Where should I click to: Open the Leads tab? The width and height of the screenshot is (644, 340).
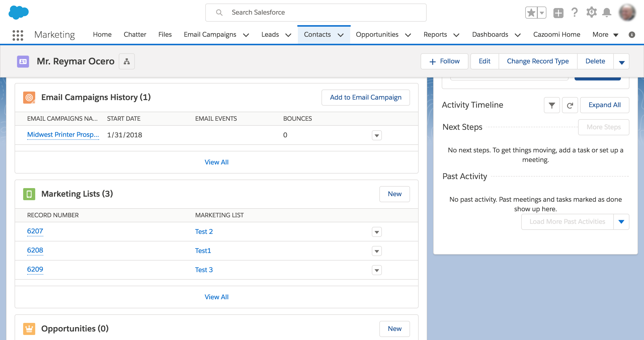270,34
